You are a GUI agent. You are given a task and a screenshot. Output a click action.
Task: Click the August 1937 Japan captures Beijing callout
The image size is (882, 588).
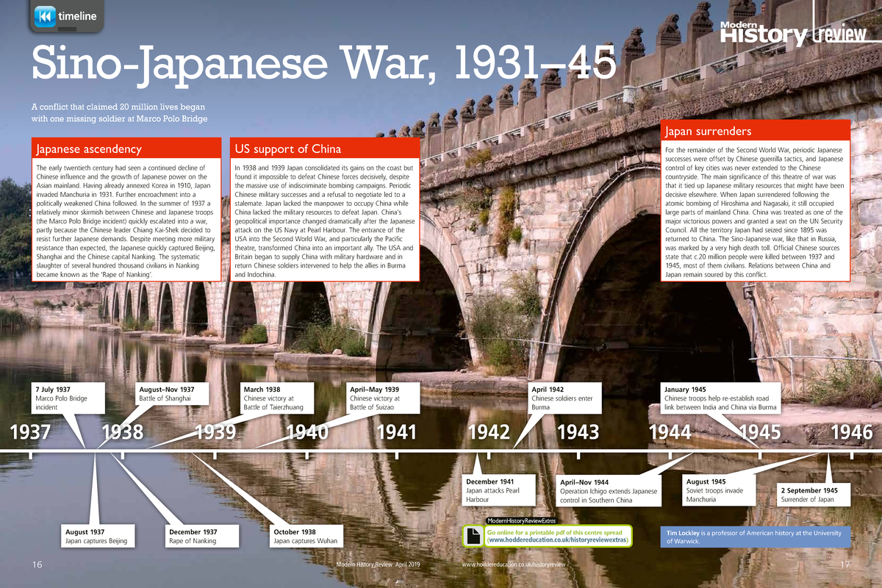point(96,536)
